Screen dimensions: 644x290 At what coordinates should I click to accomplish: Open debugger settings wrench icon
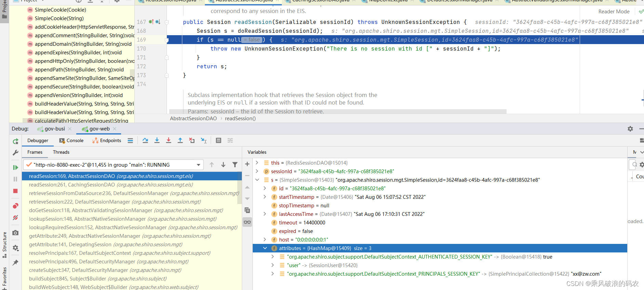click(15, 153)
